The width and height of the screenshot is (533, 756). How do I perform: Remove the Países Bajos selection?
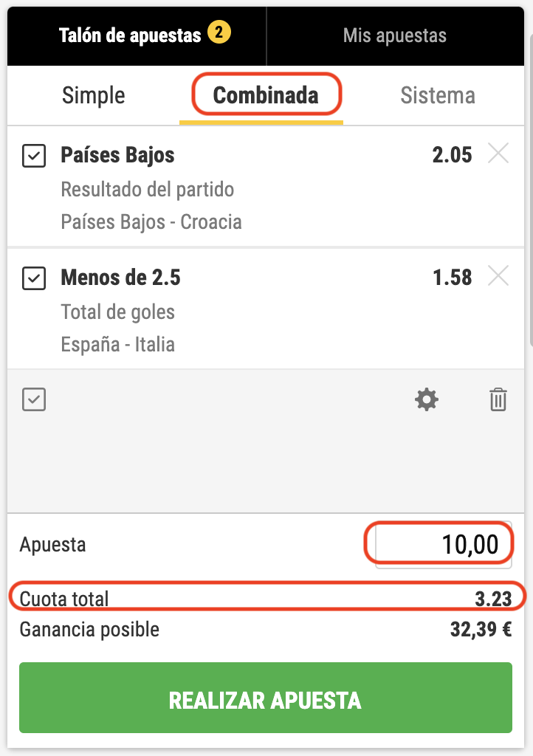tap(499, 154)
